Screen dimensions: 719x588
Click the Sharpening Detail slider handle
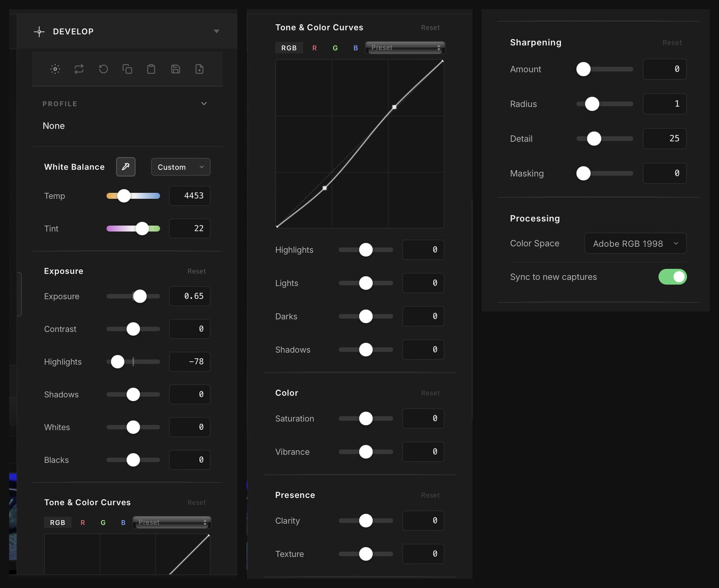594,138
